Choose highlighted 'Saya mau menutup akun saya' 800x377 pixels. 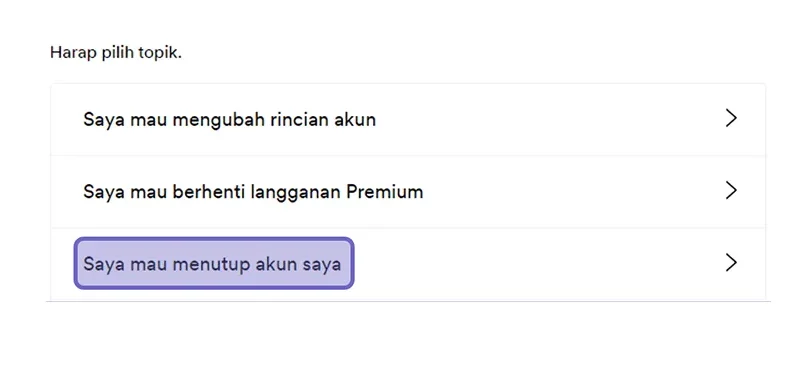click(214, 263)
